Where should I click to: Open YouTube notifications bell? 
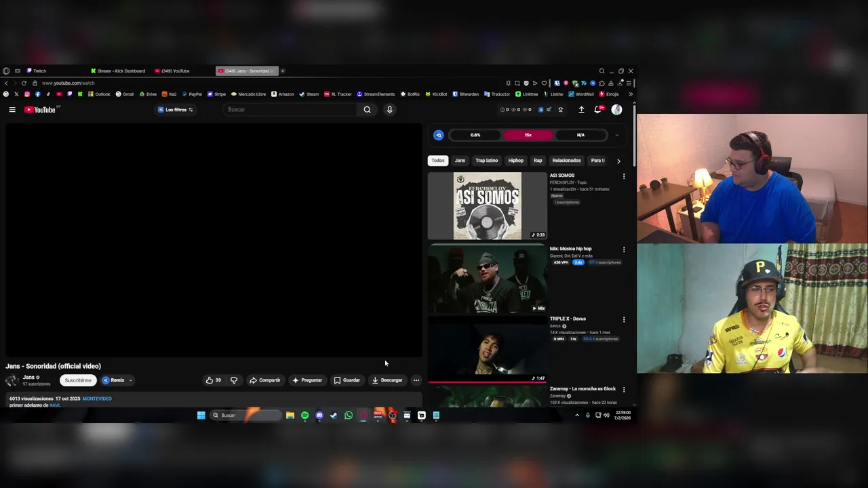(597, 110)
